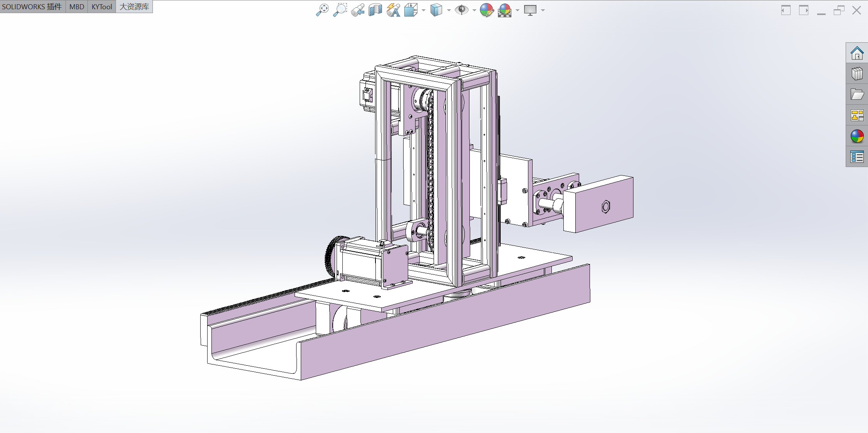Expand the Display Style dropdown arrow

449,10
